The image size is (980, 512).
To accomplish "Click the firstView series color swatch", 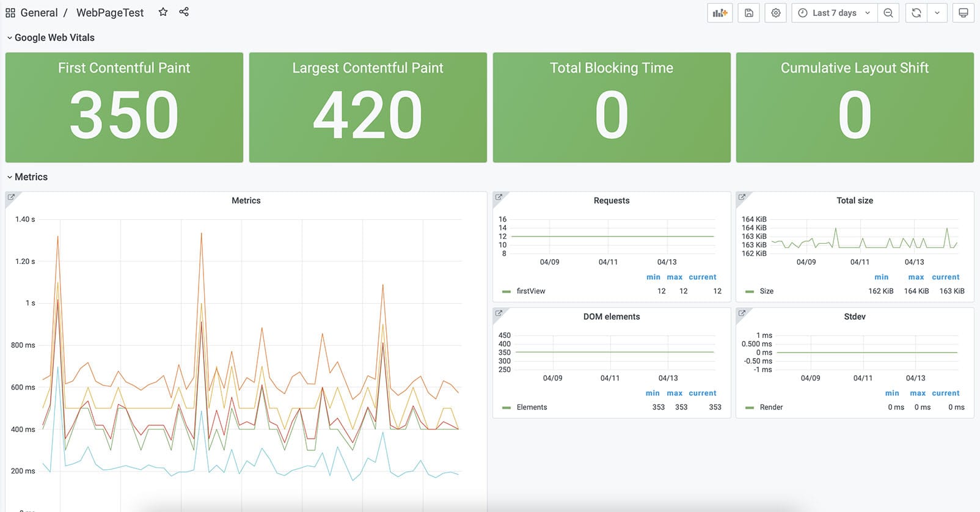I will (506, 292).
